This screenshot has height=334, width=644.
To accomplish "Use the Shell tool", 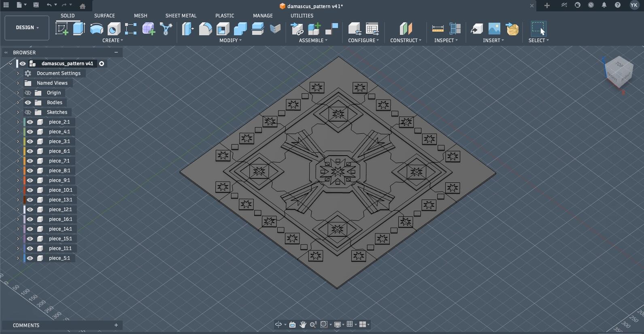I will pyautogui.click(x=223, y=29).
